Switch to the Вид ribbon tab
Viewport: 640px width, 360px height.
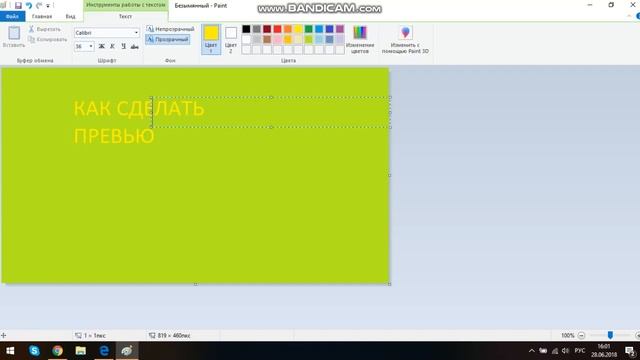click(x=70, y=16)
